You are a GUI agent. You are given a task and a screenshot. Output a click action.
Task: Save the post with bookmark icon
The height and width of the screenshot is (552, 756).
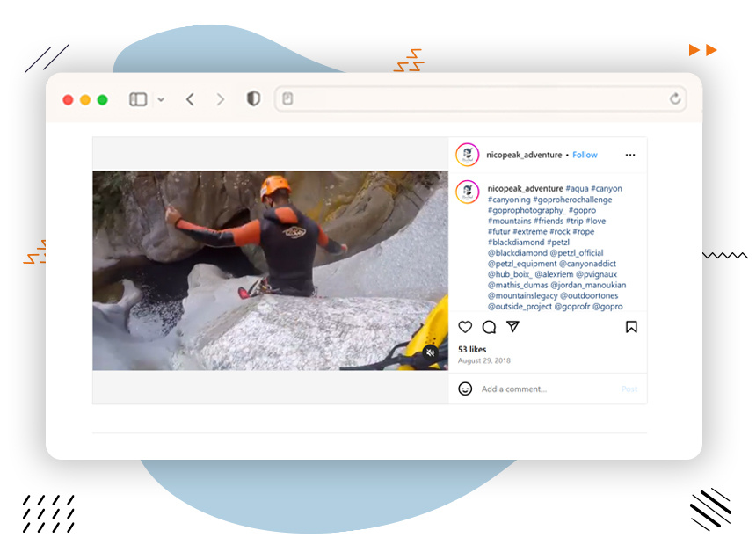point(630,327)
